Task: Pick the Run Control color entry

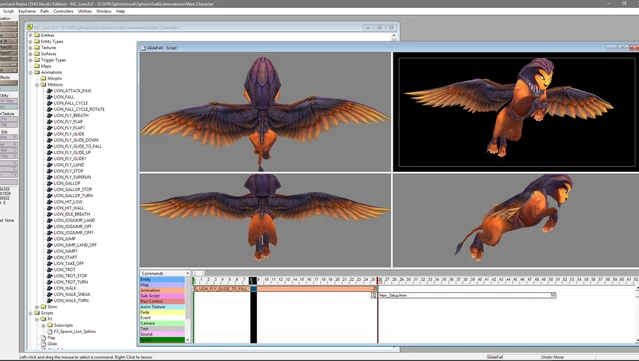Action: coord(162,301)
